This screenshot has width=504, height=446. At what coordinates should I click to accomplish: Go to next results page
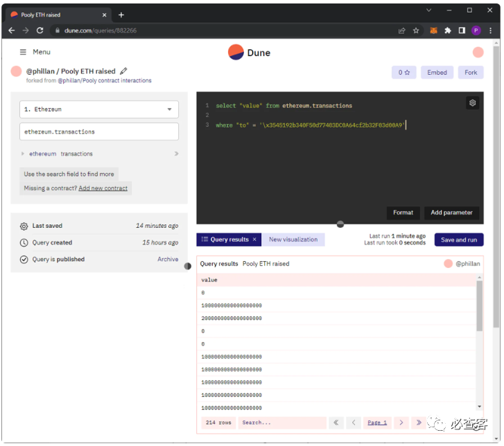coord(401,423)
